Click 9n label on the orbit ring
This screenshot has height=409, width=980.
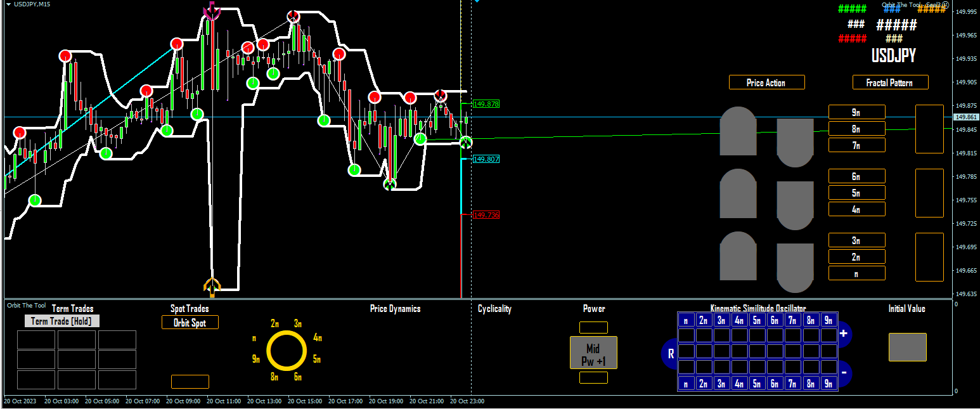click(x=256, y=359)
